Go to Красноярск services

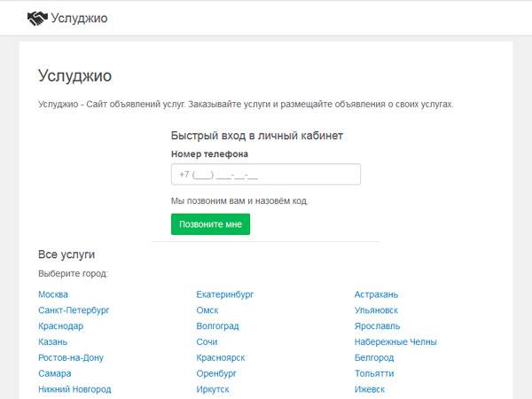tap(221, 358)
